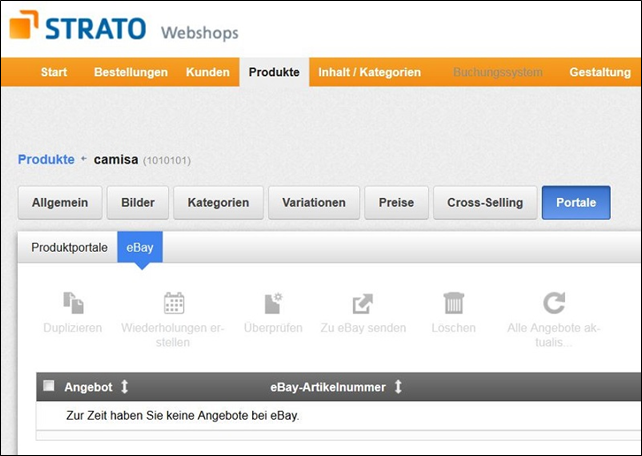The height and width of the screenshot is (456, 642).
Task: Click the product number (1010101)
Action: 167,160
